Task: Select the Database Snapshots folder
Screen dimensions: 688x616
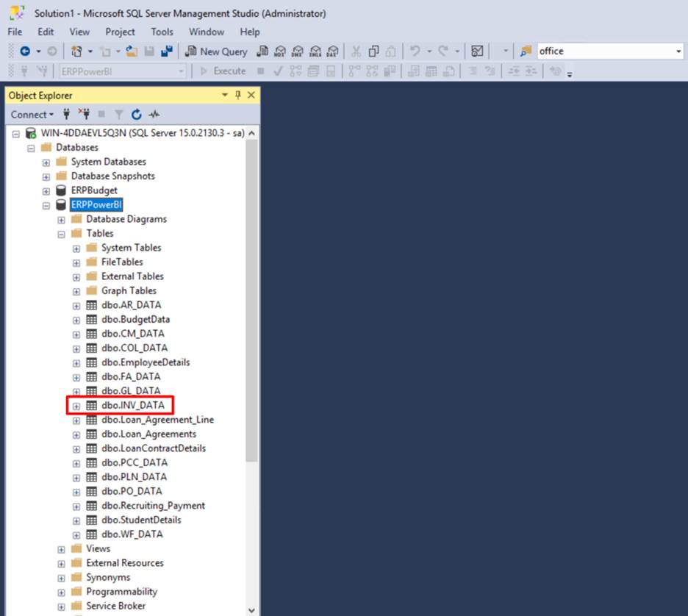Action: (112, 176)
